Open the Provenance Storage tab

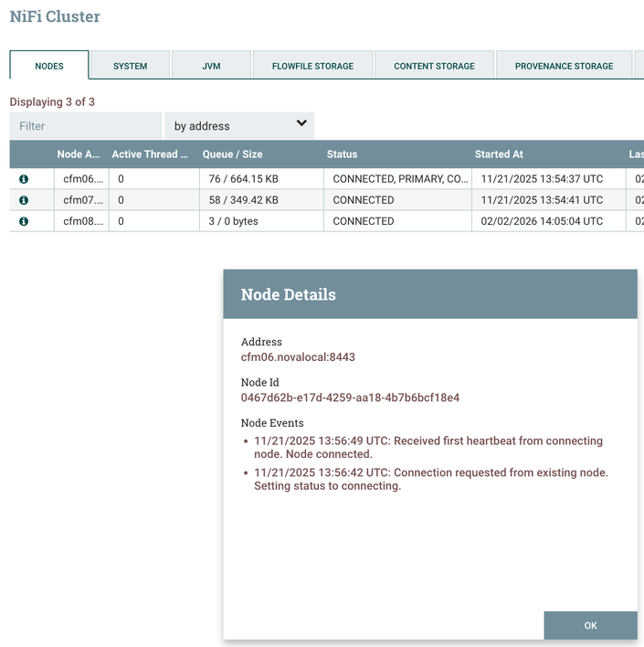pyautogui.click(x=564, y=66)
